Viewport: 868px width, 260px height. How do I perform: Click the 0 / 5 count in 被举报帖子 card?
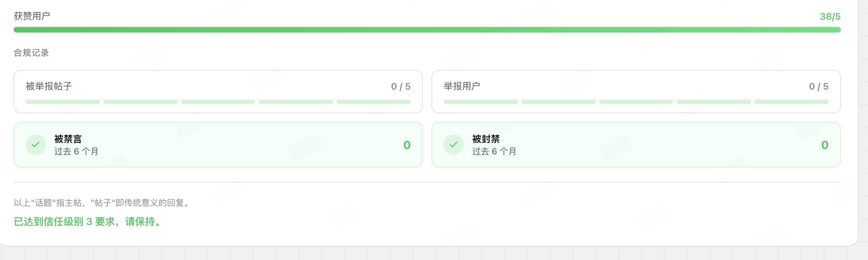click(400, 86)
